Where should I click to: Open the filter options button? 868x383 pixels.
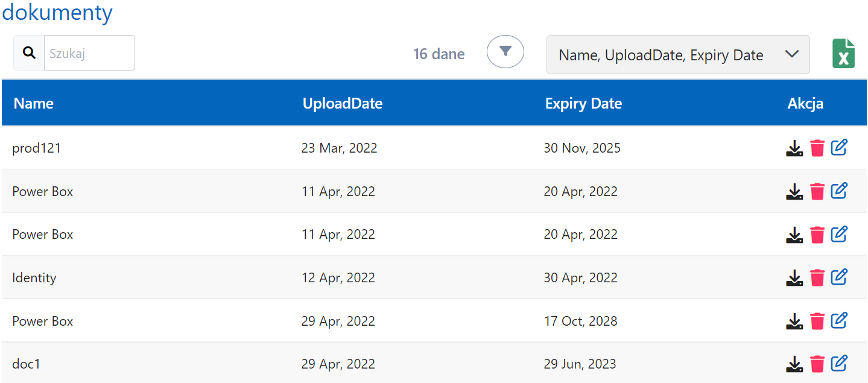[x=505, y=51]
